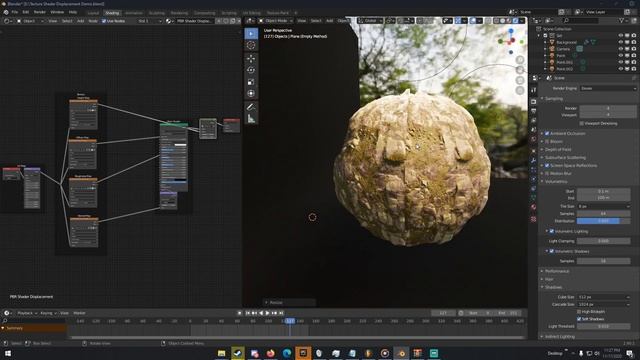Open the Cube Size dropdown
This screenshot has width=640, height=360.
(x=603, y=297)
